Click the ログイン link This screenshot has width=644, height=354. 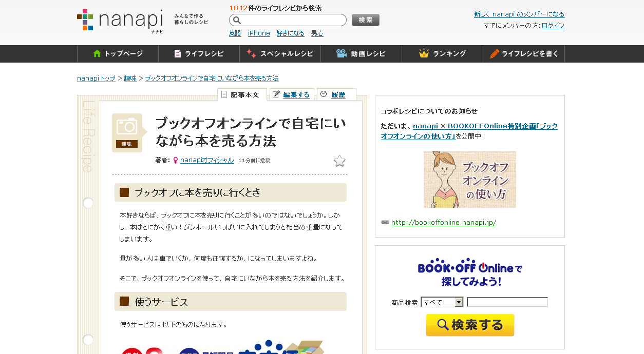pos(553,26)
